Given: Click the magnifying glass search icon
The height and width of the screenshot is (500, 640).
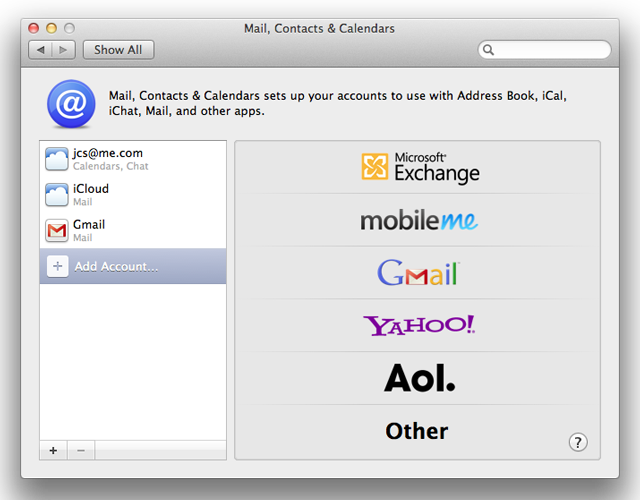Looking at the screenshot, I should click(488, 50).
